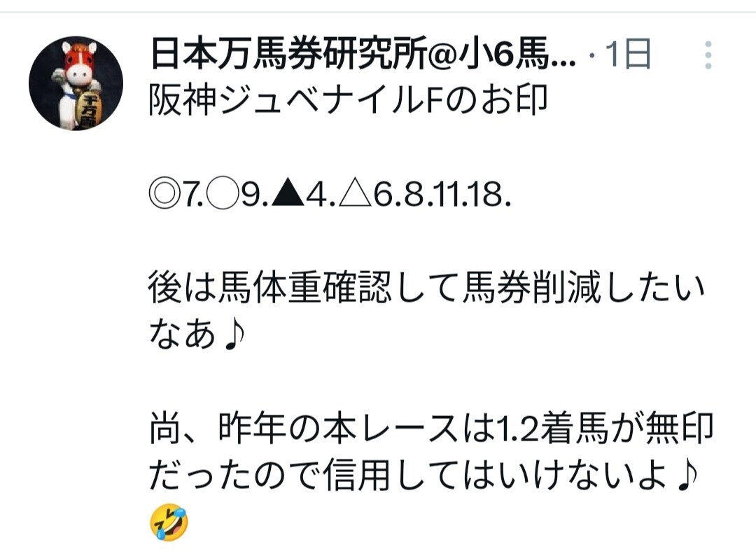Viewport: 756px width, 554px height.
Task: Tap the 千万両 gold coin in avatar
Action: (87, 111)
